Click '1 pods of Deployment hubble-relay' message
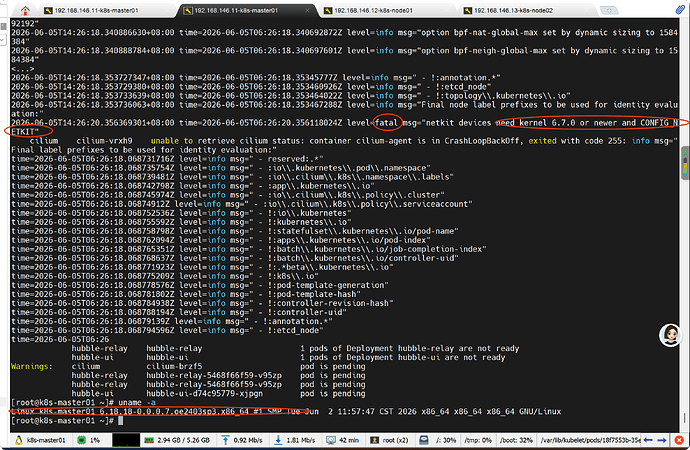This screenshot has height=450, width=690. coord(410,348)
